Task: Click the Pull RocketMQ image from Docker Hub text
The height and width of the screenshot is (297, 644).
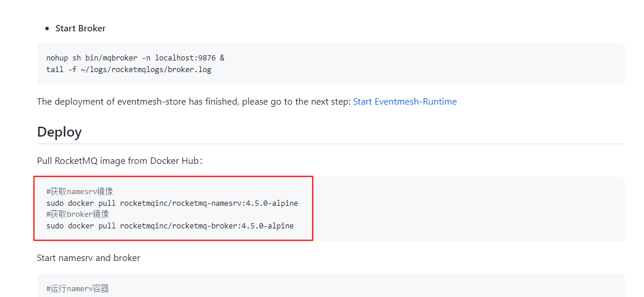Action: [120, 161]
